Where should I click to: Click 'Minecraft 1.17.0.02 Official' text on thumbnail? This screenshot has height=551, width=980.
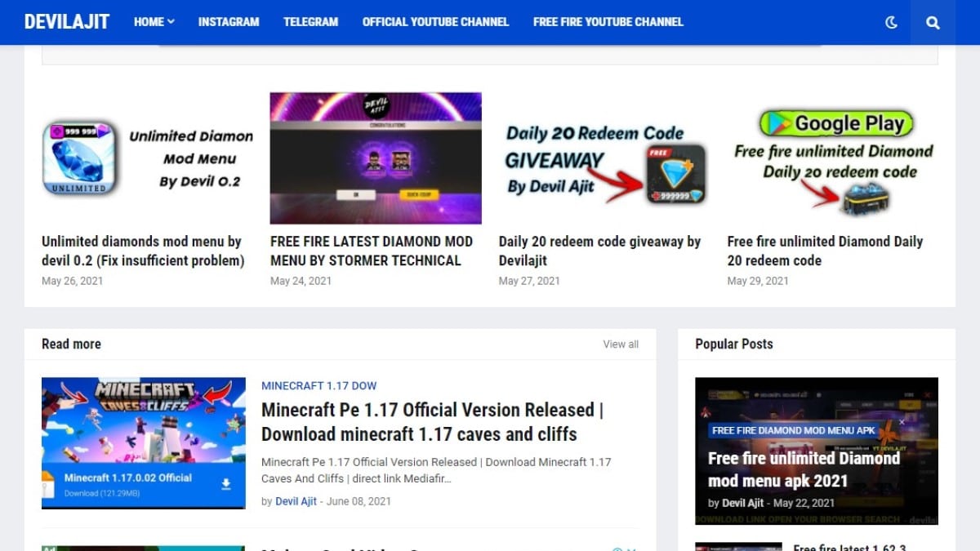[x=128, y=478]
